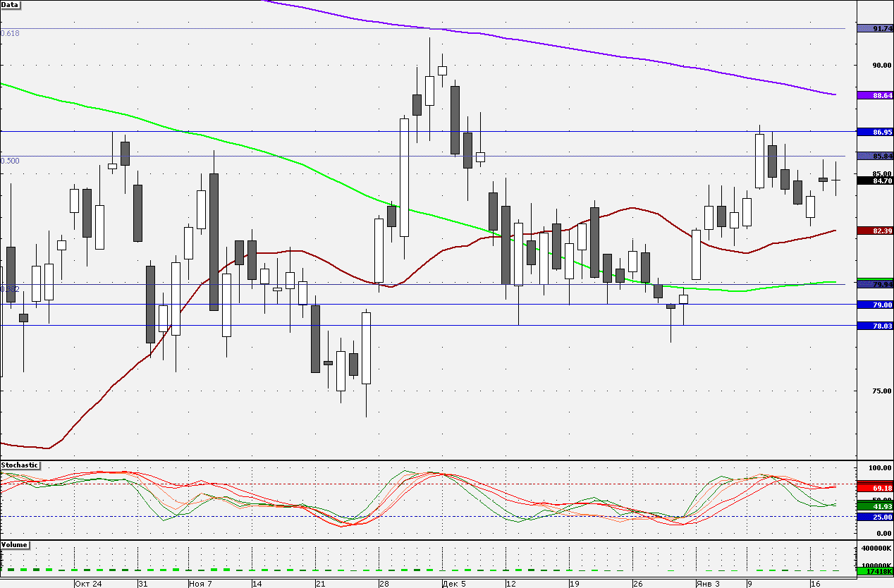Click the green 41.93 stochastic value tag

874,506
